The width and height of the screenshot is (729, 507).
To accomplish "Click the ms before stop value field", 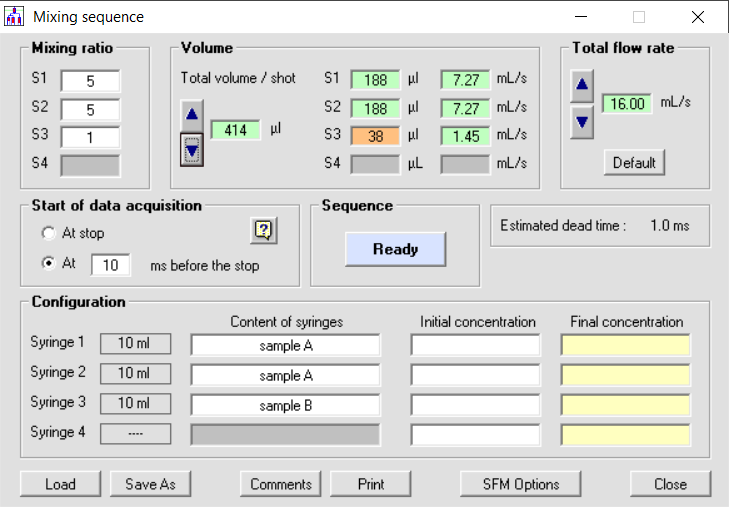I will [x=111, y=265].
